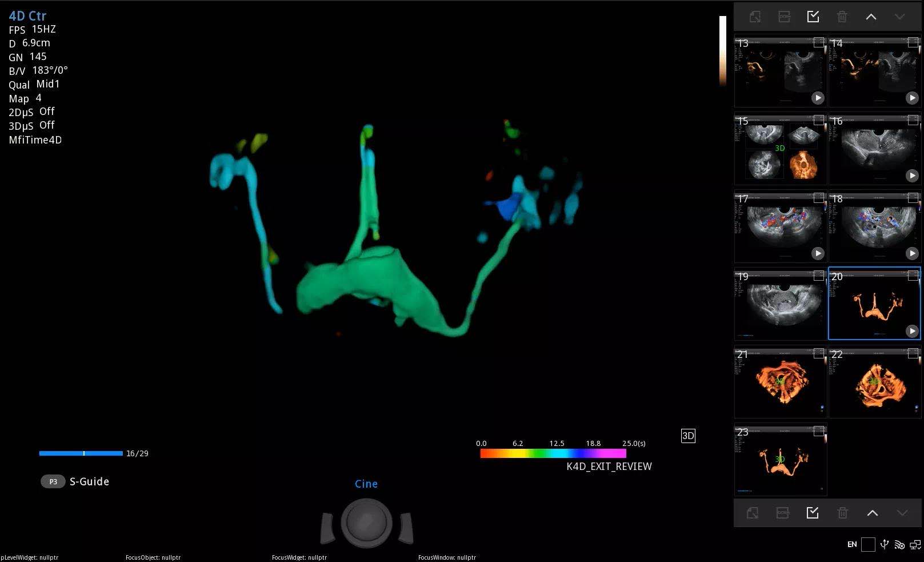Click the down chevron in bottom thumbnail toolbar

click(902, 513)
